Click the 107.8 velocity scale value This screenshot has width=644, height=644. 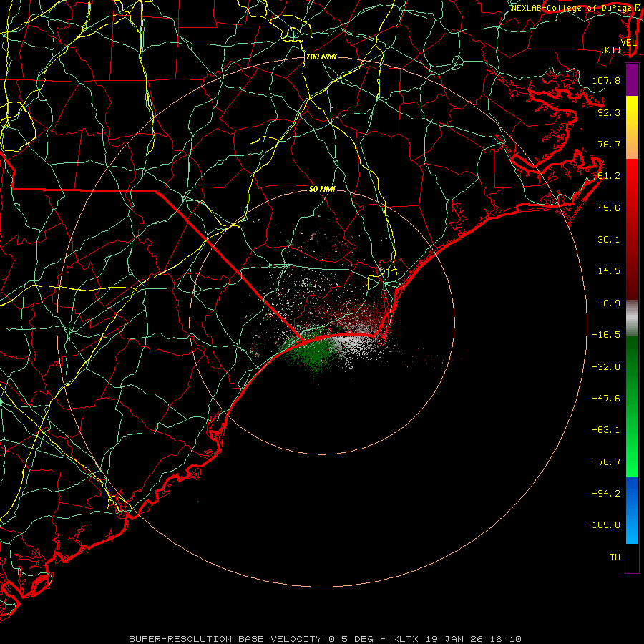pos(606,80)
